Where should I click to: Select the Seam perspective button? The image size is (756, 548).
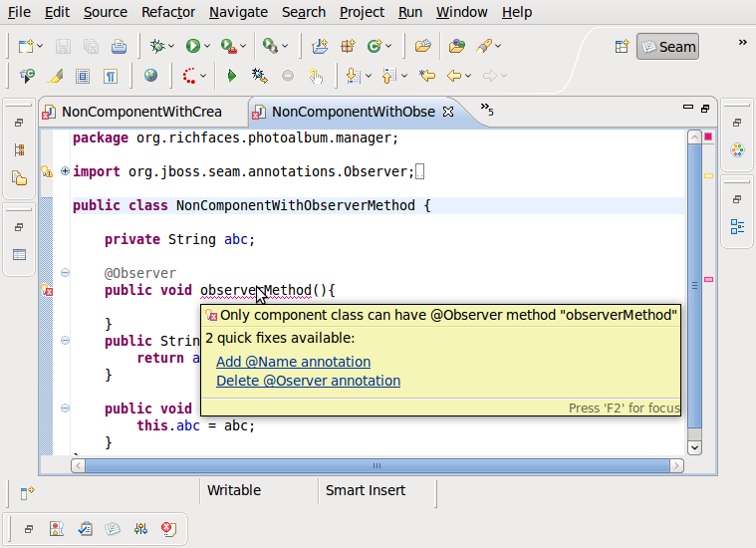click(667, 47)
